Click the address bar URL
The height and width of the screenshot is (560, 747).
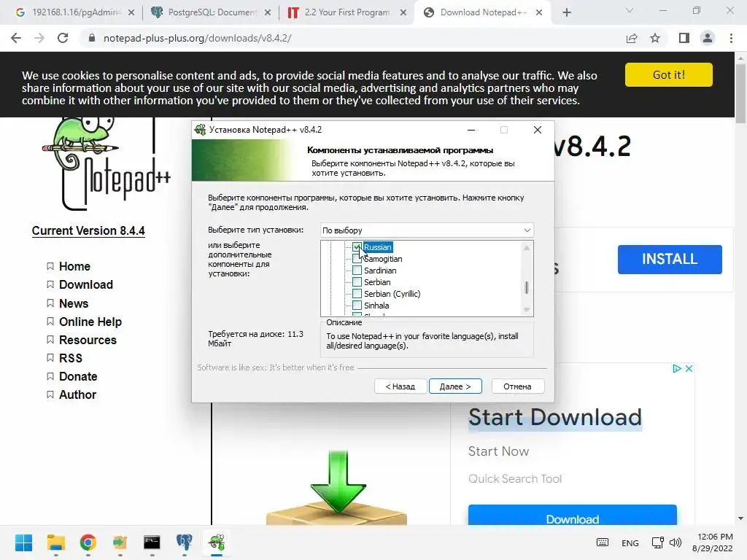pos(197,38)
